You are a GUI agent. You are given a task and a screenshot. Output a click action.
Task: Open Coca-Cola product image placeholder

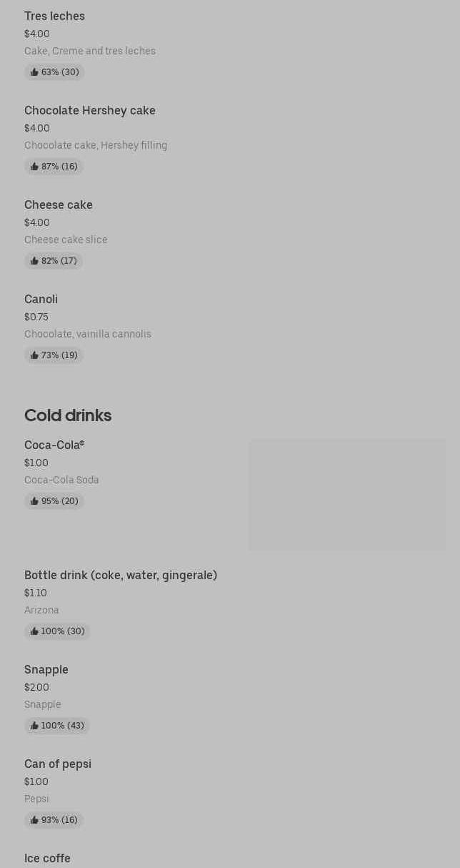[x=347, y=495]
